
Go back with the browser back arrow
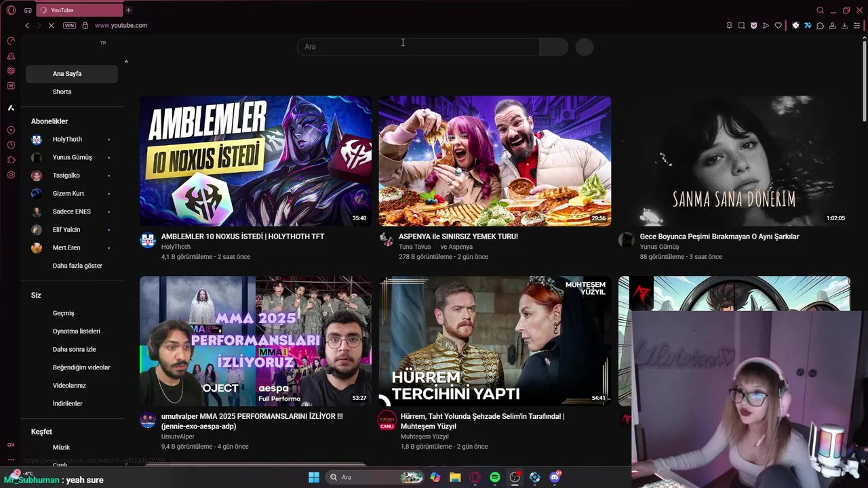pyautogui.click(x=27, y=26)
